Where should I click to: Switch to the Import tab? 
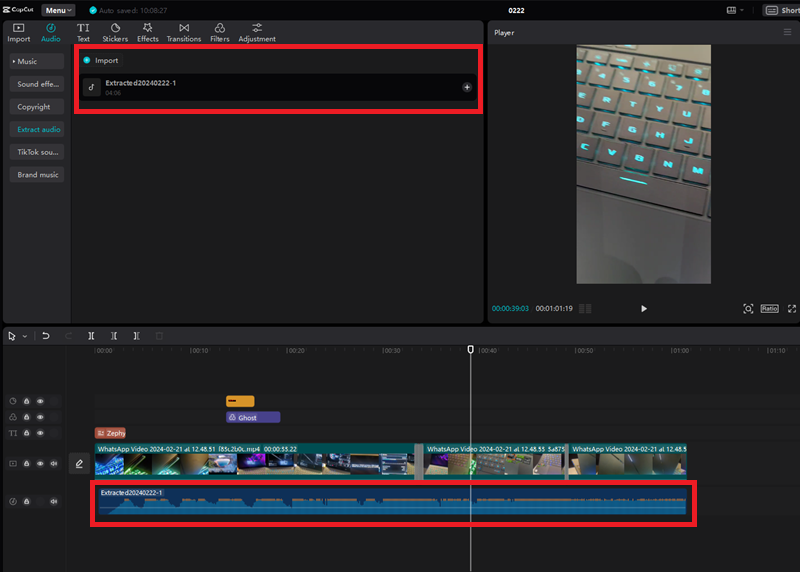[19, 32]
